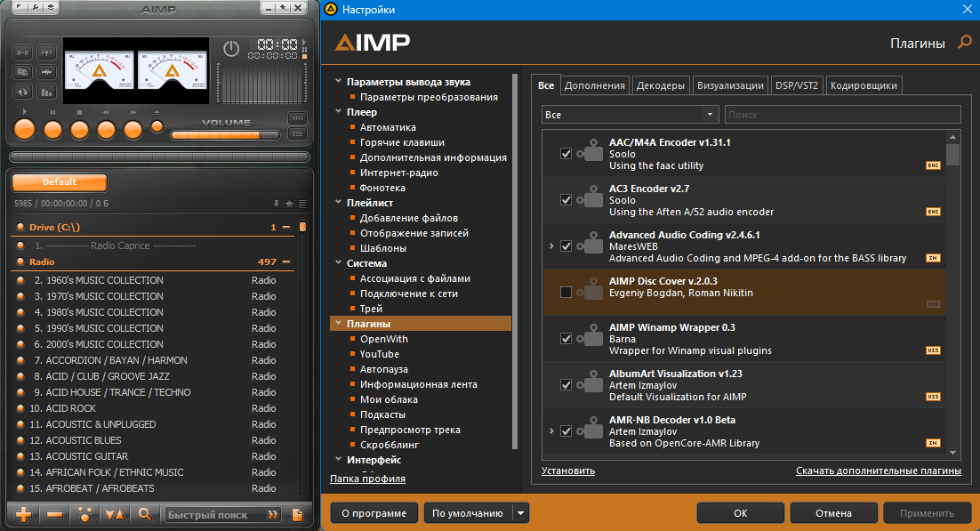Open the DSP/VST2 tab
Viewport: 980px width, 531px height.
pyautogui.click(x=796, y=85)
